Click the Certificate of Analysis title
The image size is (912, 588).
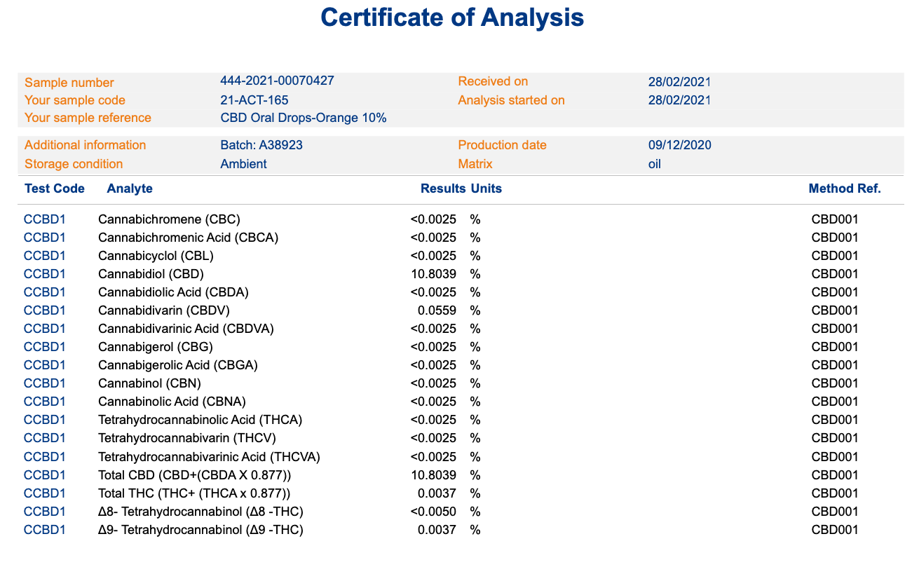453,18
